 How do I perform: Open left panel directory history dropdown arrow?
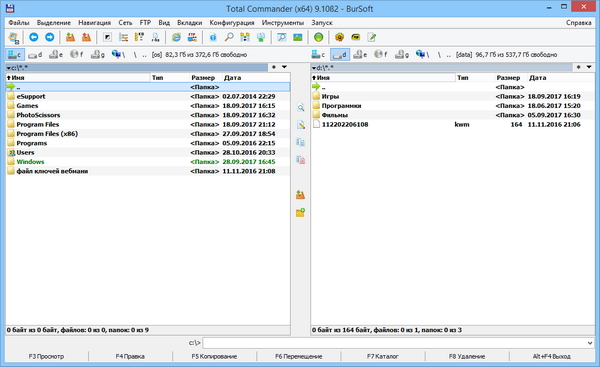284,67
